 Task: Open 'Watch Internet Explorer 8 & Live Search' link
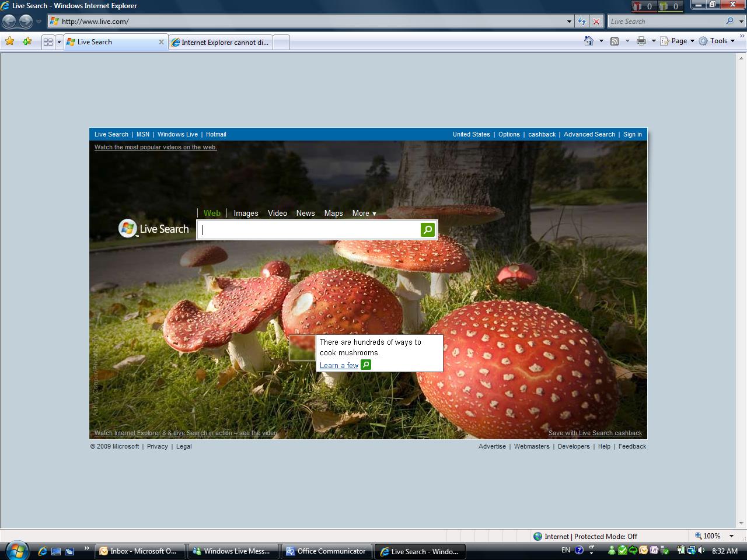point(186,433)
